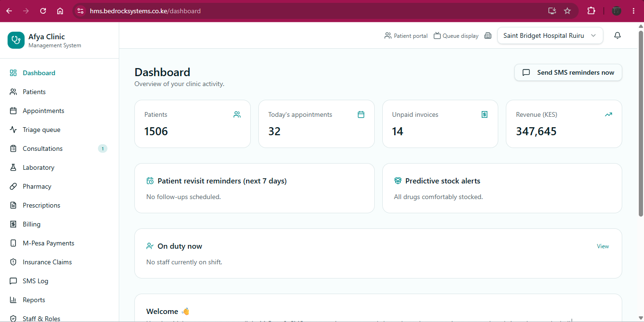Click View link in On duty now
This screenshot has width=644, height=322.
[603, 246]
